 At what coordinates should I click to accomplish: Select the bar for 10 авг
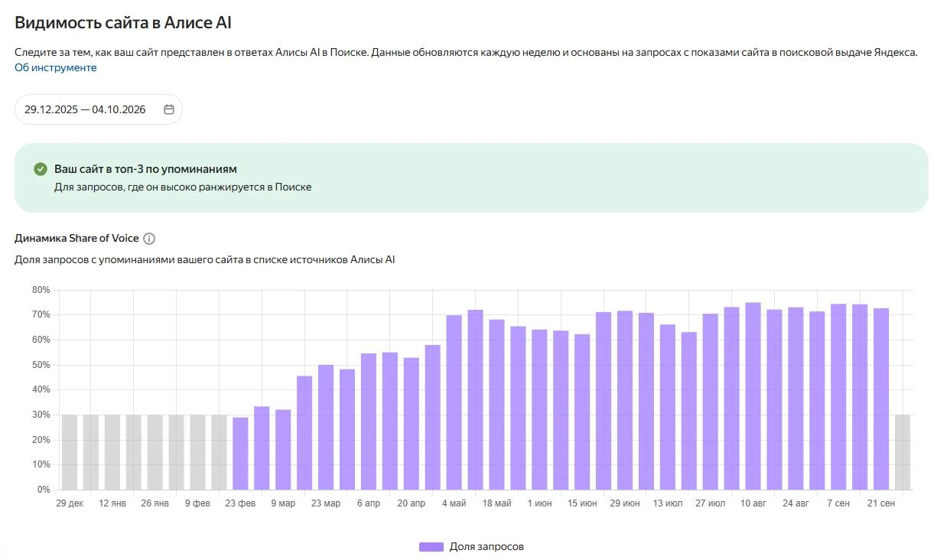[753, 396]
